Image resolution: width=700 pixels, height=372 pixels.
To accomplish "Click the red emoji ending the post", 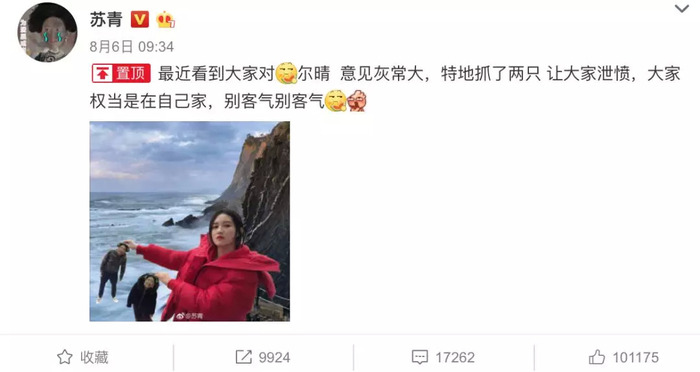I will [357, 101].
